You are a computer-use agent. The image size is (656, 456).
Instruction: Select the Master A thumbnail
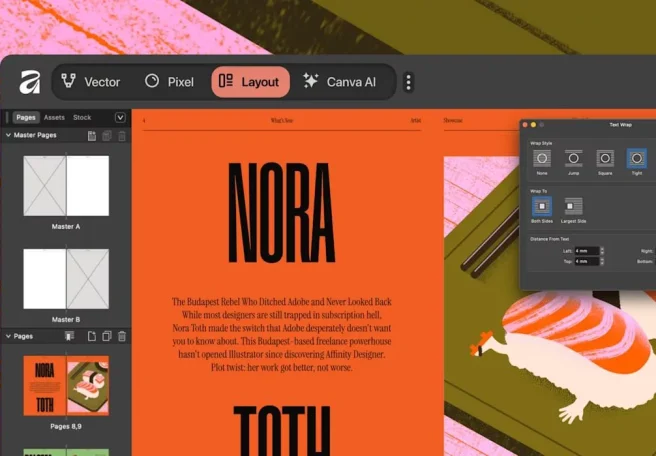66,186
